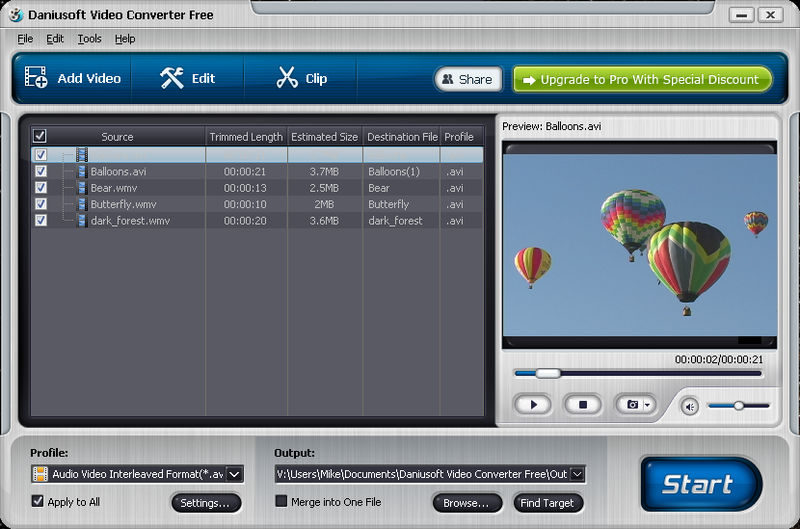Click trimmed length 00:00:13
Image resolution: width=800 pixels, height=529 pixels.
pos(245,188)
